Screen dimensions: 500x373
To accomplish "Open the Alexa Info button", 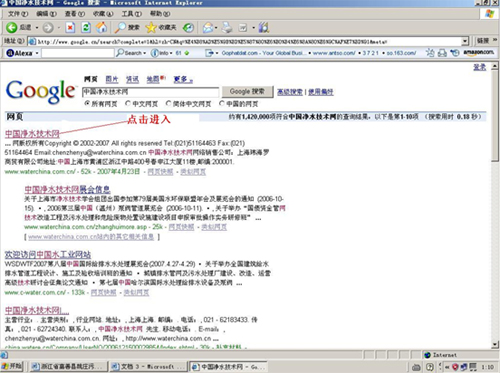I will click(x=159, y=53).
